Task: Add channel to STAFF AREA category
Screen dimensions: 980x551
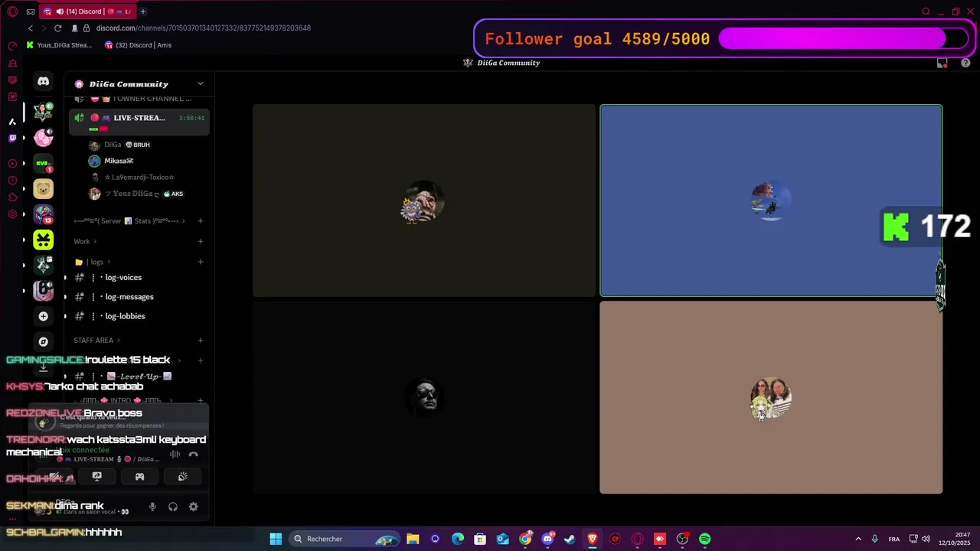Action: click(x=201, y=341)
